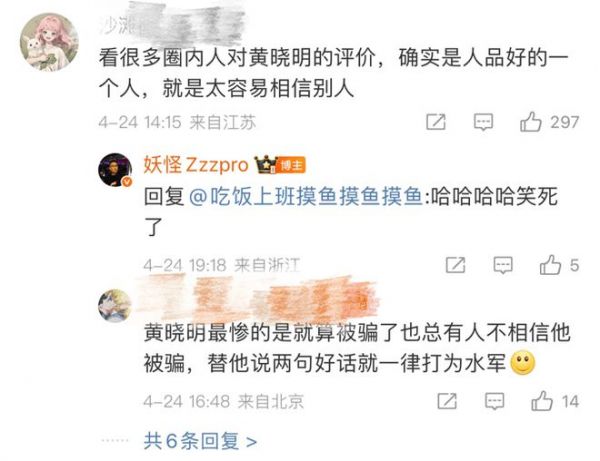Click the 博主 badge next to username
Screen dimensions: 600x461
[291, 166]
